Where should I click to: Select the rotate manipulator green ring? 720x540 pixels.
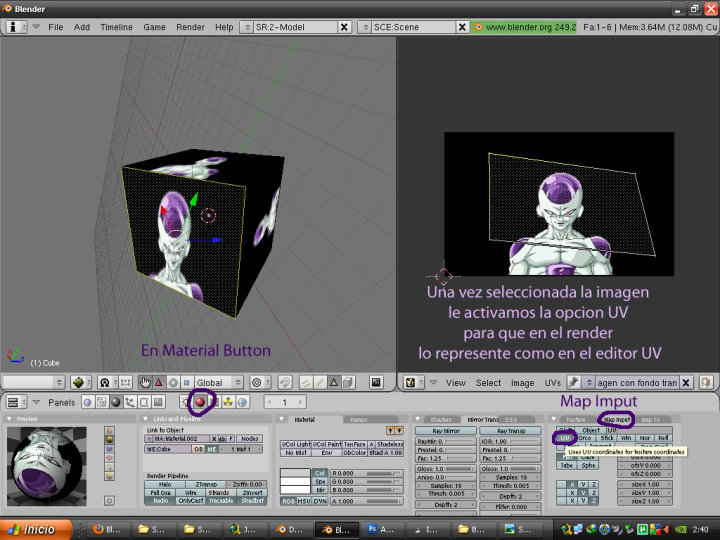(x=173, y=382)
